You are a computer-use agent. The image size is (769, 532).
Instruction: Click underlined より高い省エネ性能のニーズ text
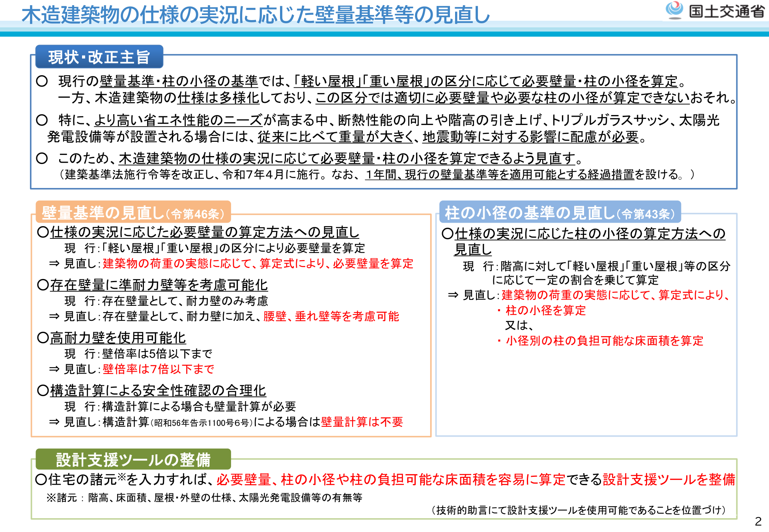[x=178, y=120]
